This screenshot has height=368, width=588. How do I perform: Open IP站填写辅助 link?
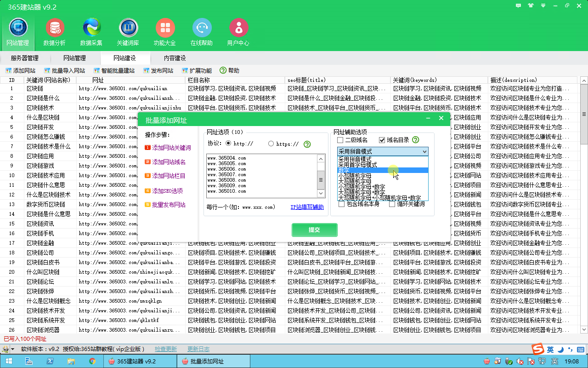[x=307, y=207]
